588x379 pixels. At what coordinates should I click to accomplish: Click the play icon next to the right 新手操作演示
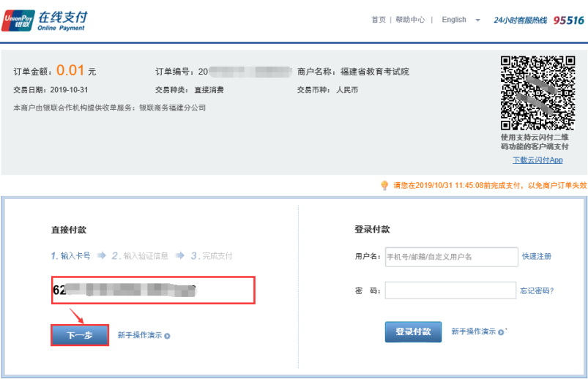point(501,332)
